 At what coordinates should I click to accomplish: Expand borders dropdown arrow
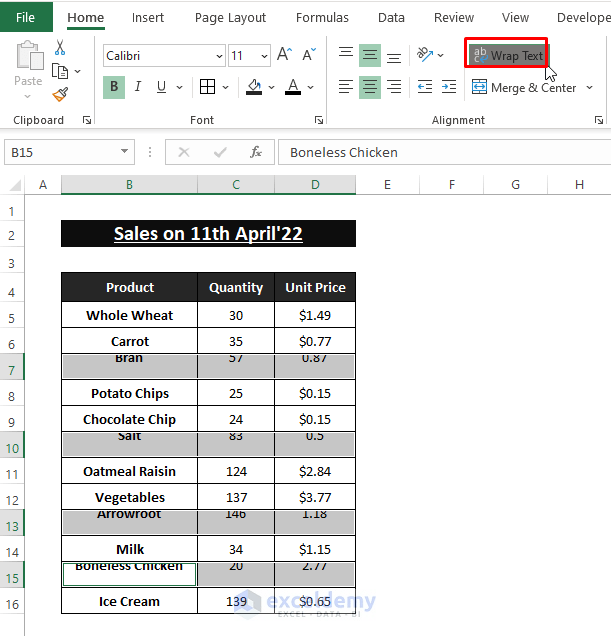(226, 87)
